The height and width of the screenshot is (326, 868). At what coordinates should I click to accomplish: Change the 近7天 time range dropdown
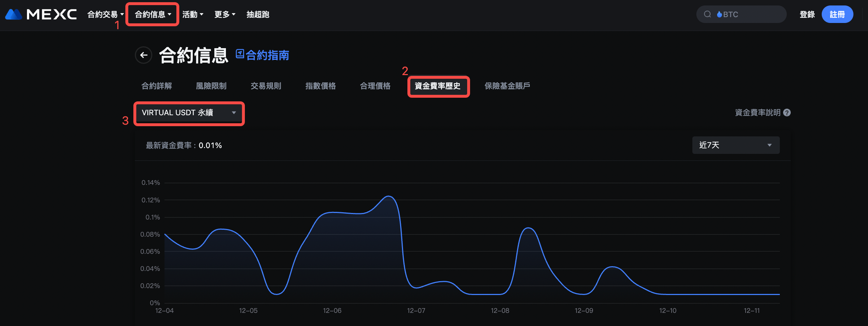click(x=735, y=145)
